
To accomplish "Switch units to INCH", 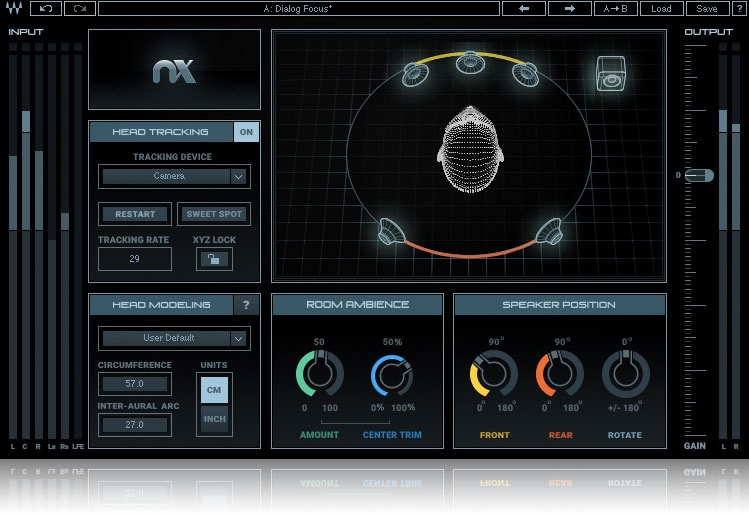I will coord(215,419).
